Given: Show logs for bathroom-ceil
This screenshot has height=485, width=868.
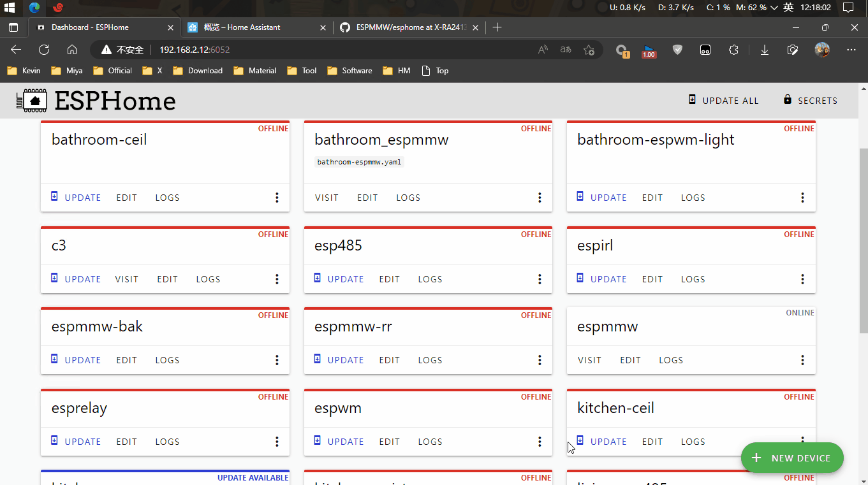Looking at the screenshot, I should [x=167, y=198].
